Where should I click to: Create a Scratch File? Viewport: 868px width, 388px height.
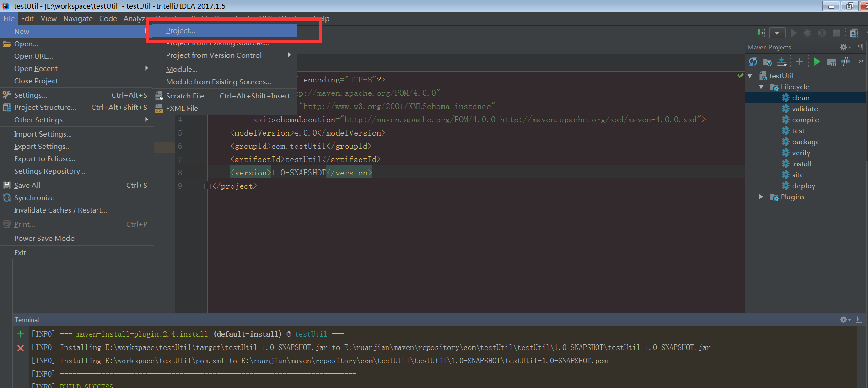224,96
